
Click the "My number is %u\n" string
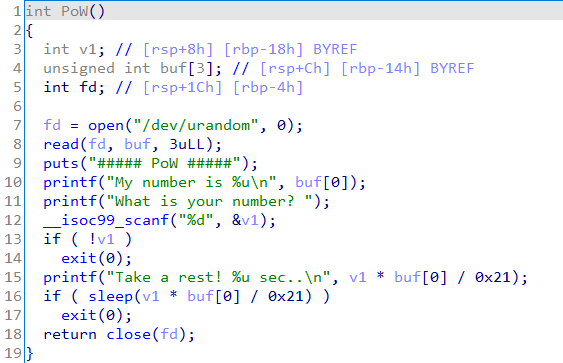(x=191, y=182)
